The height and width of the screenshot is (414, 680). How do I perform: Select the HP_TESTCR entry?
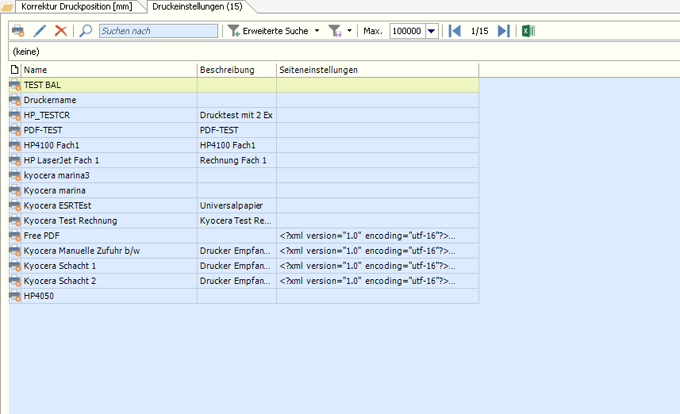pos(244,115)
